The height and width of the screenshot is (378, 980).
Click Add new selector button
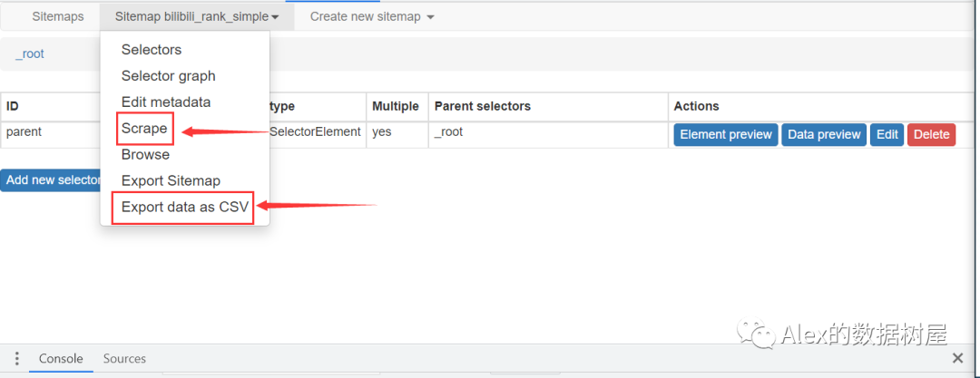51,179
